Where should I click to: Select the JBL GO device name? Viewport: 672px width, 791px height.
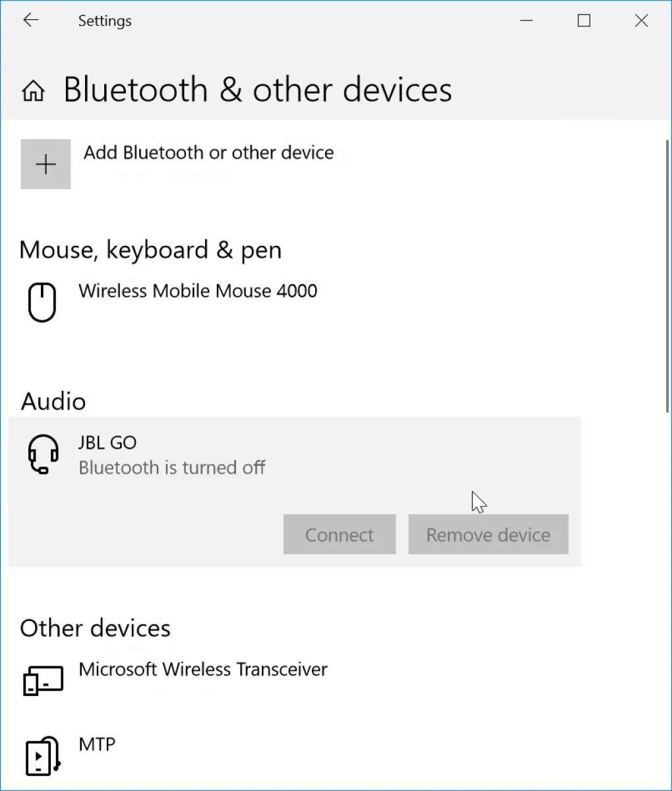tap(107, 442)
